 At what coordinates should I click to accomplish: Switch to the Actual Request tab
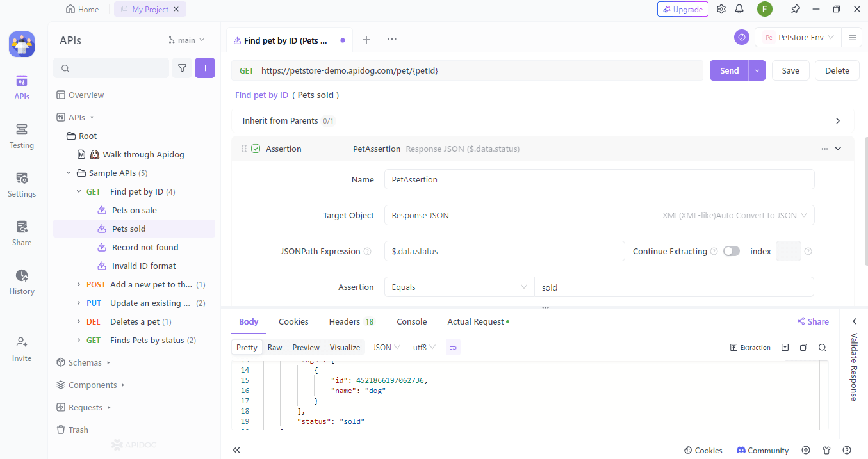[x=478, y=321]
